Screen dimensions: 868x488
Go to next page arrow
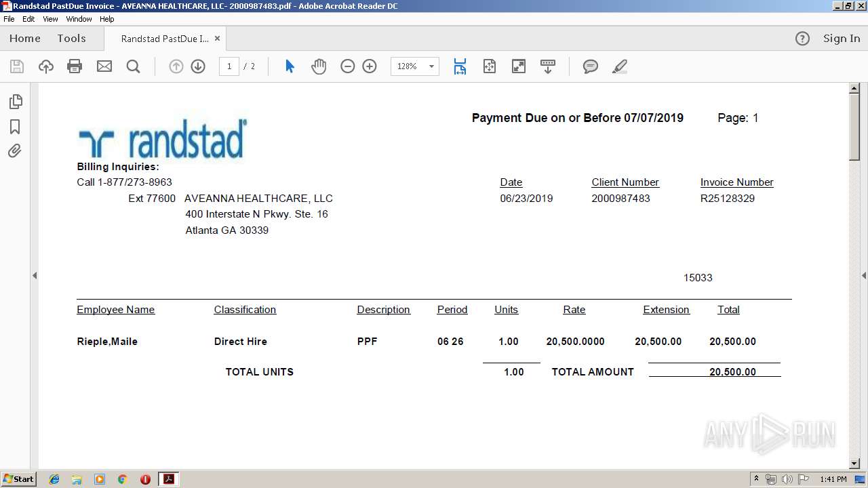198,66
